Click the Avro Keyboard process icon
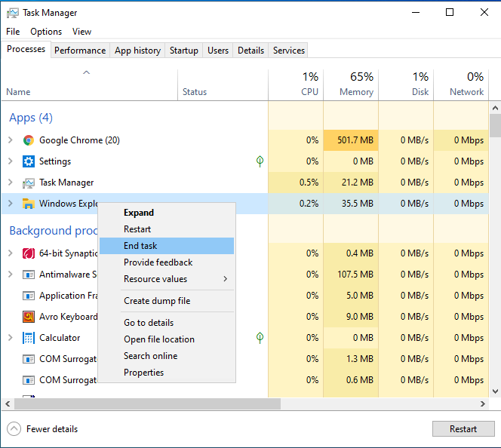Image resolution: width=501 pixels, height=448 pixels. 29,317
